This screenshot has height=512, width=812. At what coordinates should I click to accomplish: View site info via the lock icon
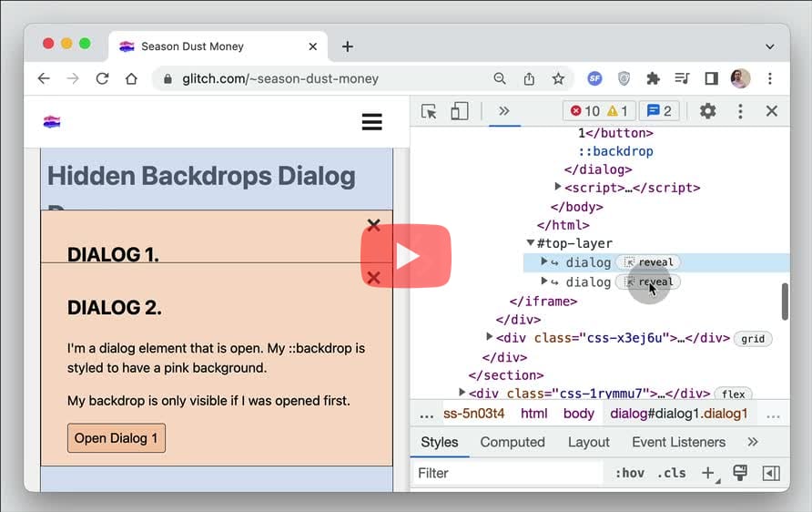(x=167, y=78)
